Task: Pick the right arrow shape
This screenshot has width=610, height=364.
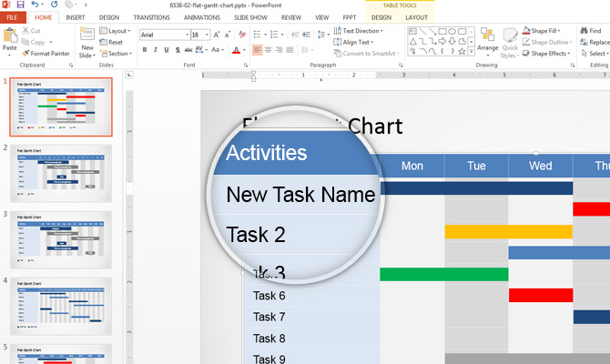Action: [x=442, y=41]
